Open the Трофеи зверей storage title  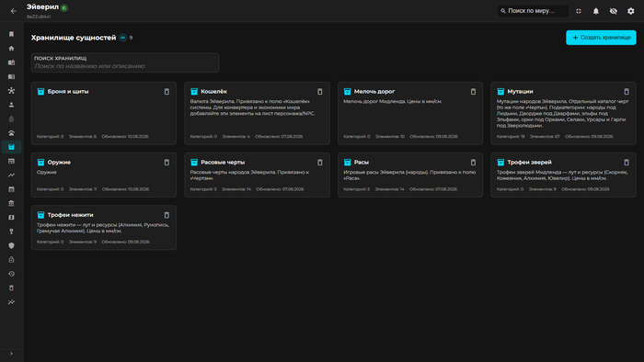[529, 163]
